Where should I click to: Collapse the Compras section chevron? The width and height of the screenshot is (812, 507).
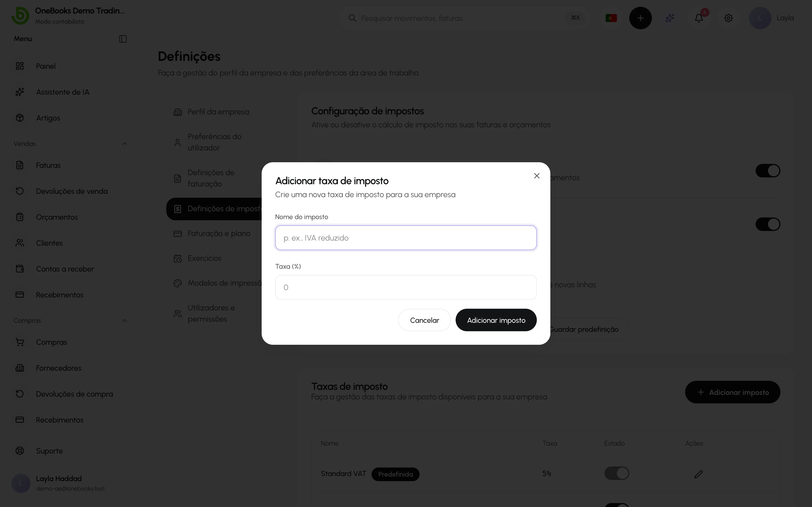coord(125,321)
